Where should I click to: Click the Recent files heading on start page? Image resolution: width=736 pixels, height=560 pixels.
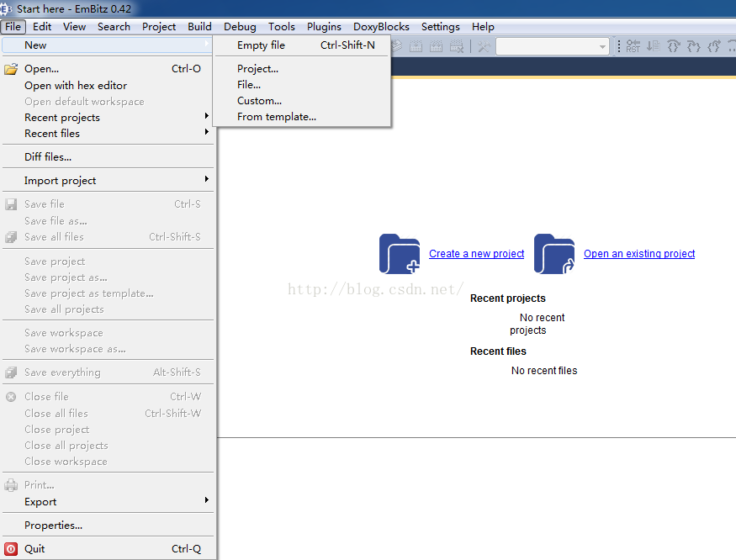498,351
